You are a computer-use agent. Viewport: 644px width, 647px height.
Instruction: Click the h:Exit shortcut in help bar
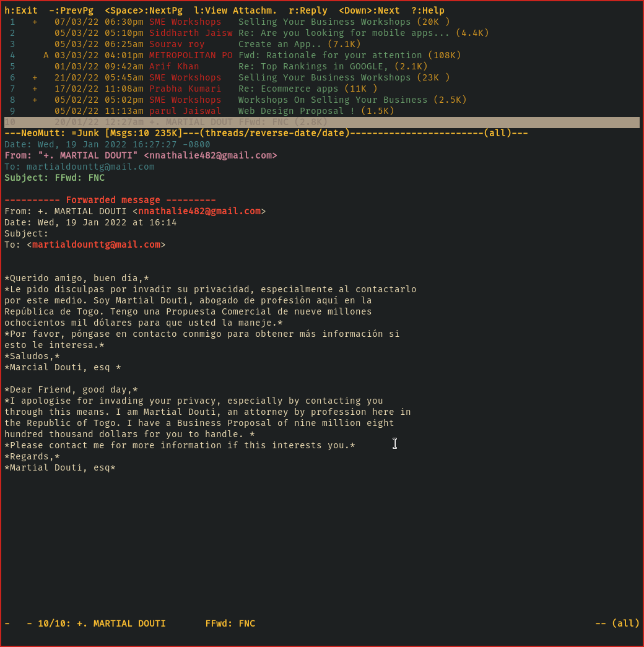[x=21, y=11]
